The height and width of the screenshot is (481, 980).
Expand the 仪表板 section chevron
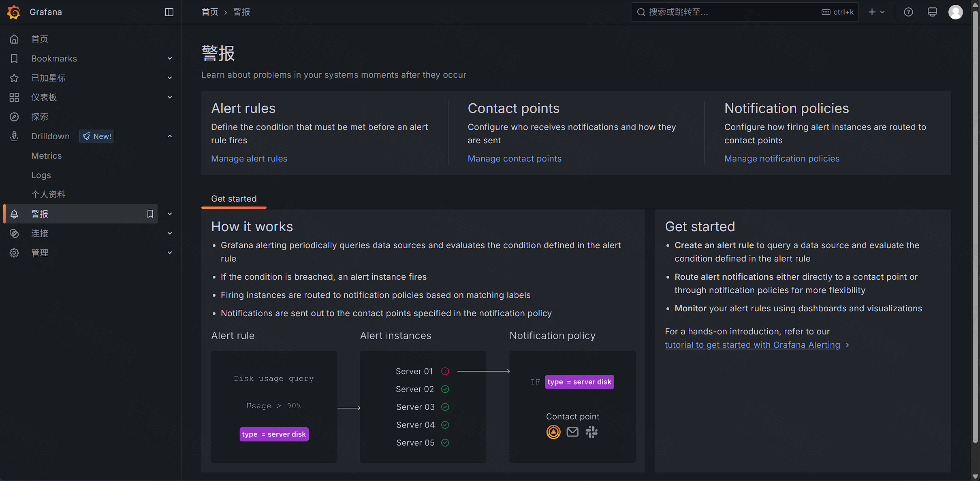click(170, 97)
